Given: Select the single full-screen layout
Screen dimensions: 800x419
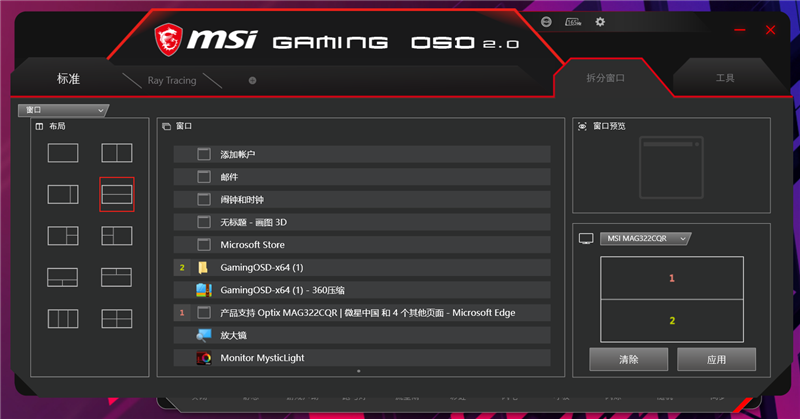Looking at the screenshot, I should 63,153.
